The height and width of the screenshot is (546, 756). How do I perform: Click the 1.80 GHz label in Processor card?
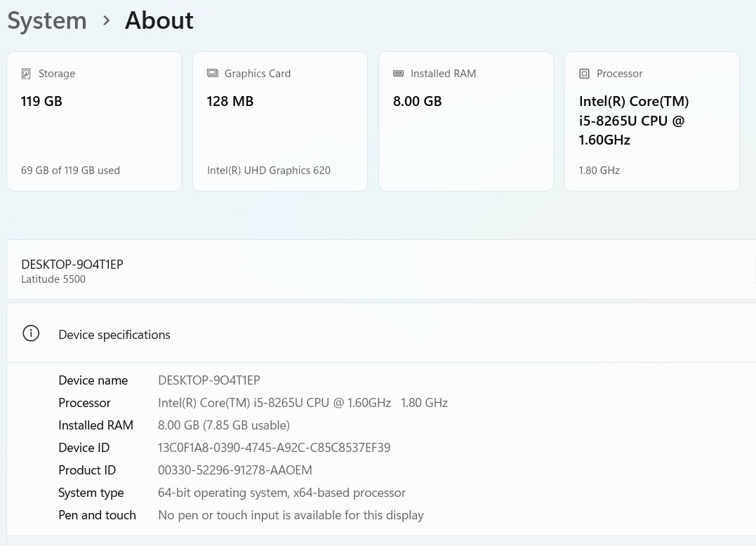pyautogui.click(x=599, y=171)
